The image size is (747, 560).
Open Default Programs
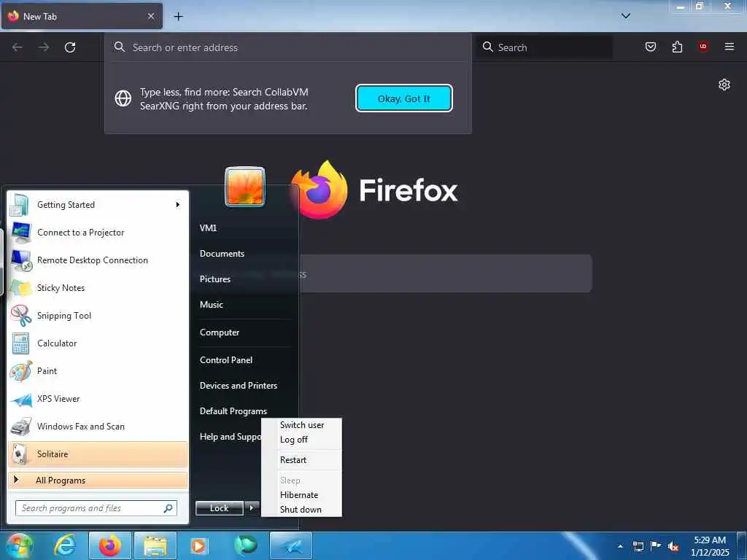coord(233,411)
